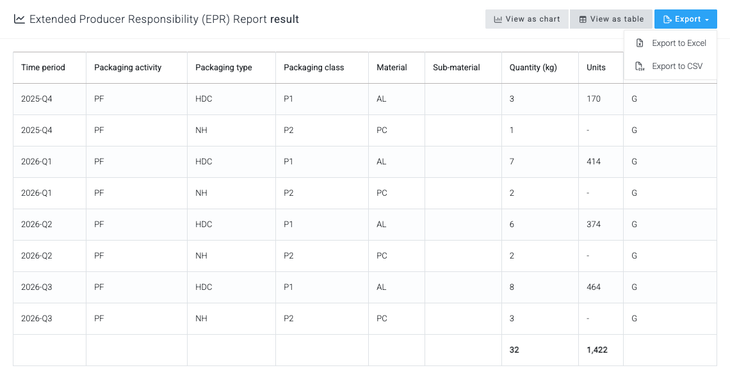This screenshot has width=730, height=389.
Task: Click units value 374
Action: point(594,224)
